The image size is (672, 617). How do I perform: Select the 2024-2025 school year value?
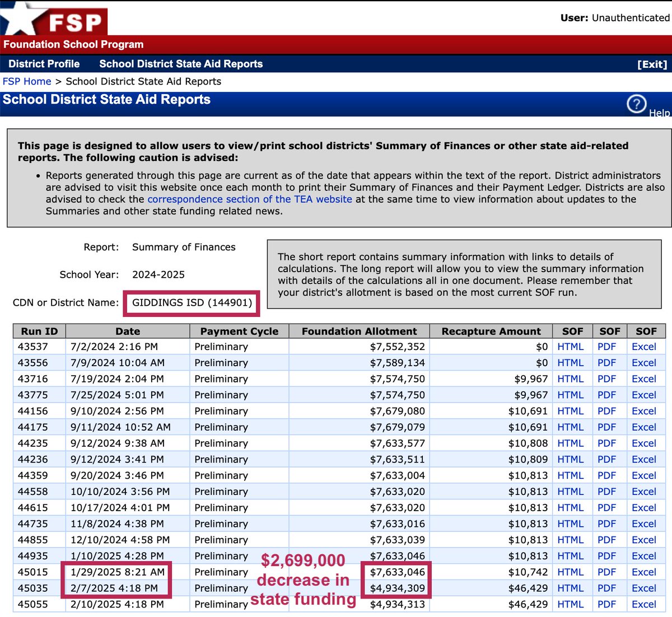pyautogui.click(x=158, y=274)
